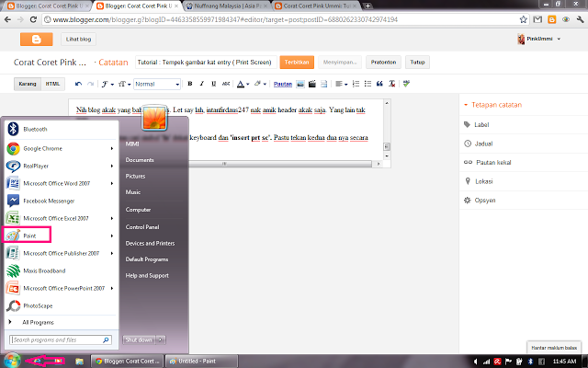Click the orange Terbitkan publish button

(x=295, y=63)
